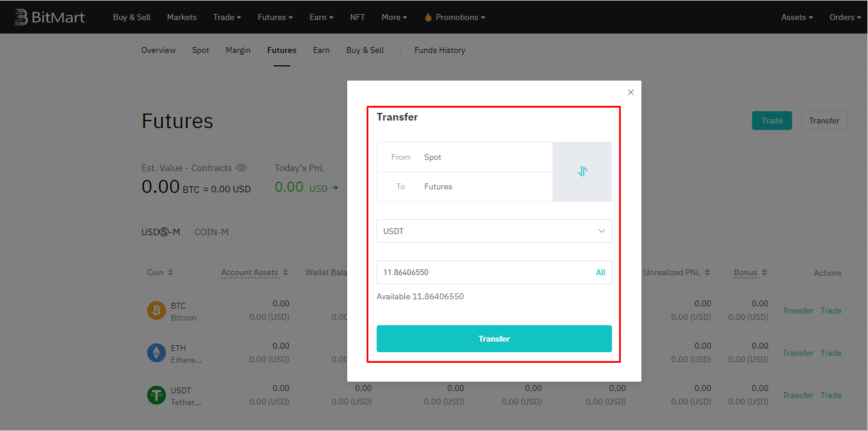Select the USDⓈ-M tab
The image size is (868, 431).
161,232
